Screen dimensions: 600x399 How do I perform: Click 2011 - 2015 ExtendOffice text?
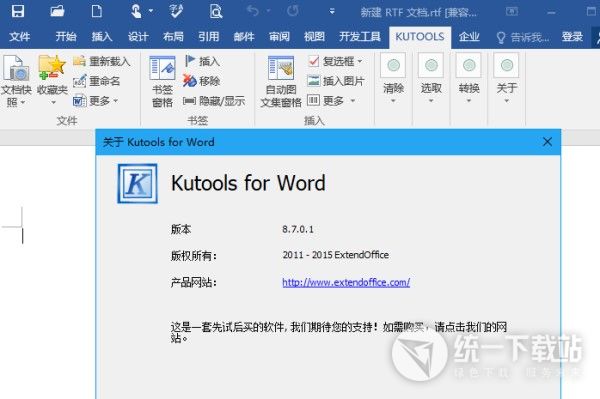(336, 255)
